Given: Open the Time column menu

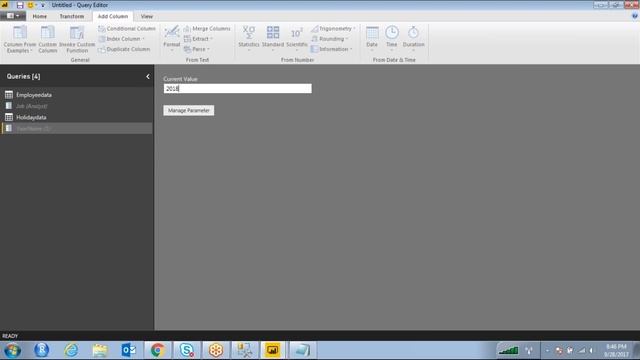Looking at the screenshot, I should (391, 38).
